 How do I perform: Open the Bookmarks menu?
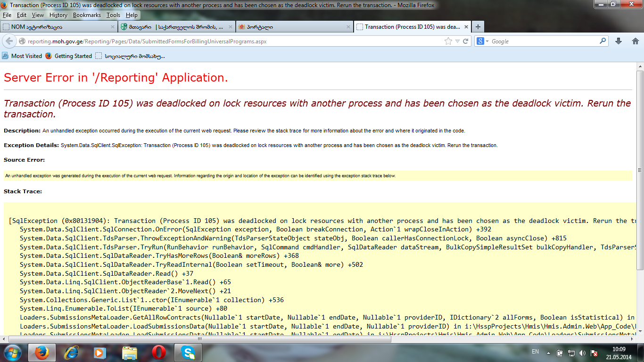tap(87, 15)
